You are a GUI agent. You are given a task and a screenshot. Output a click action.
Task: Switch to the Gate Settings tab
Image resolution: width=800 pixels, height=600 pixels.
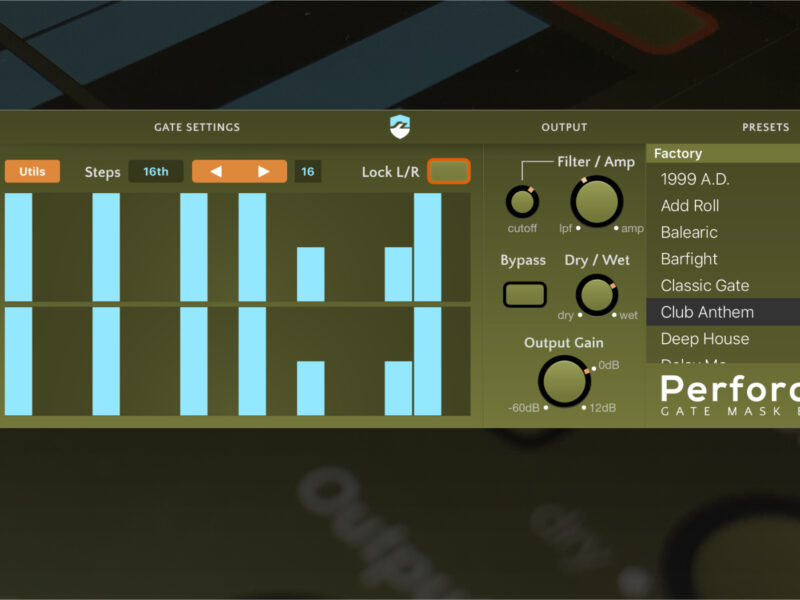197,127
